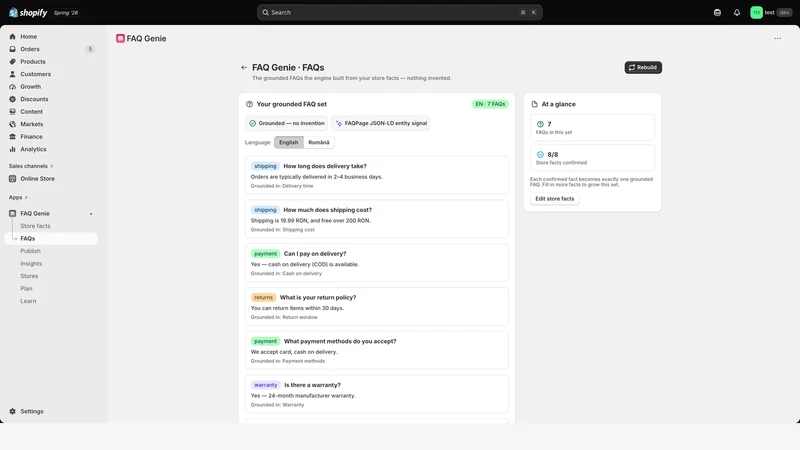Open the What is your return policy? FAQ

pyautogui.click(x=377, y=307)
